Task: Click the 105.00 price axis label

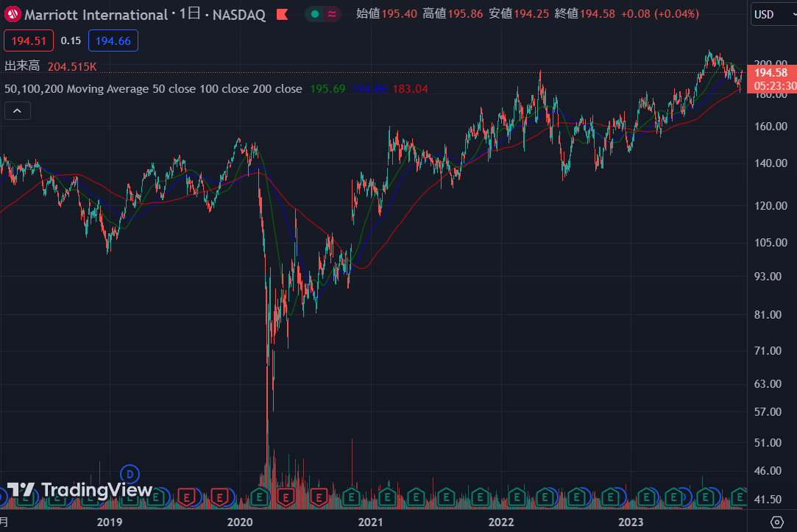Action: pyautogui.click(x=771, y=242)
